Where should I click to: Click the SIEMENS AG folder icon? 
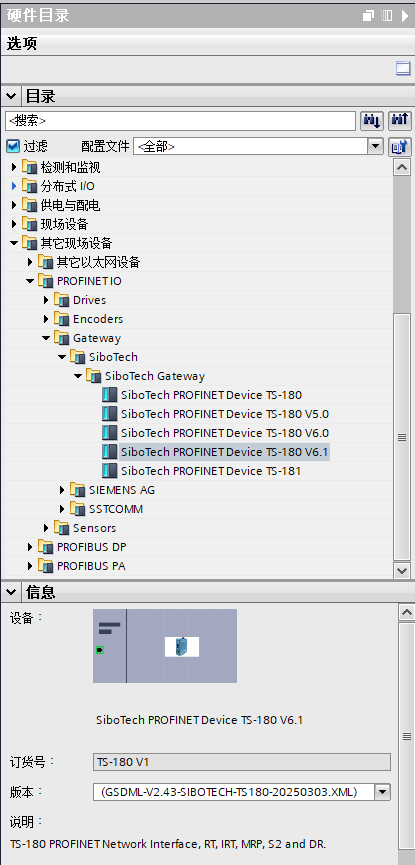(78, 490)
